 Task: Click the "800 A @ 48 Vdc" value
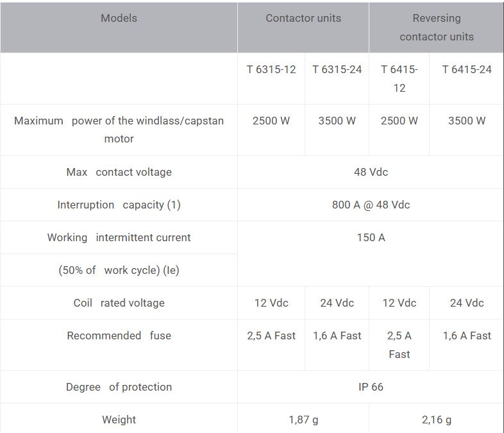[371, 205]
